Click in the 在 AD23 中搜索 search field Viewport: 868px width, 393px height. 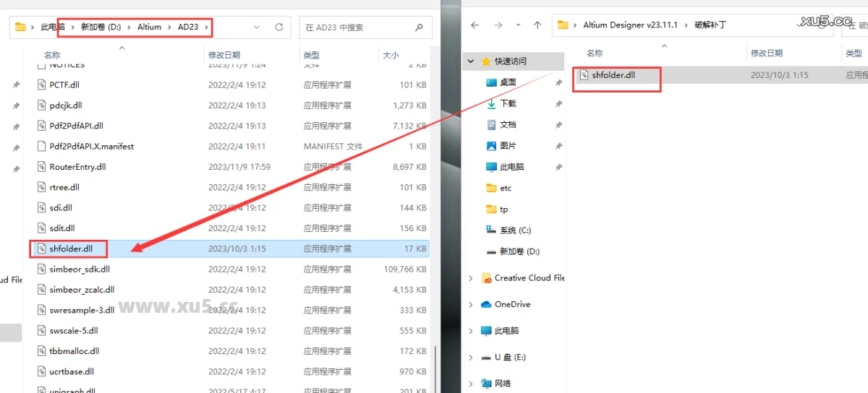pyautogui.click(x=354, y=27)
